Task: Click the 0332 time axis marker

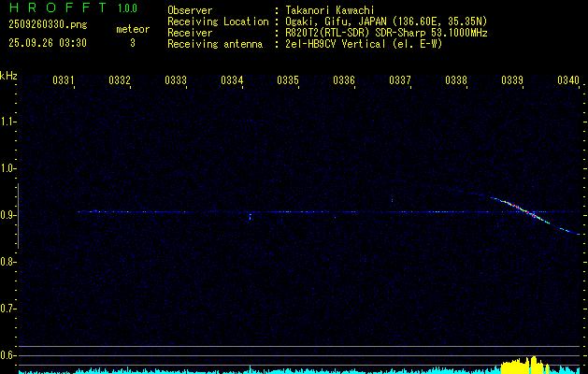Action: 120,79
